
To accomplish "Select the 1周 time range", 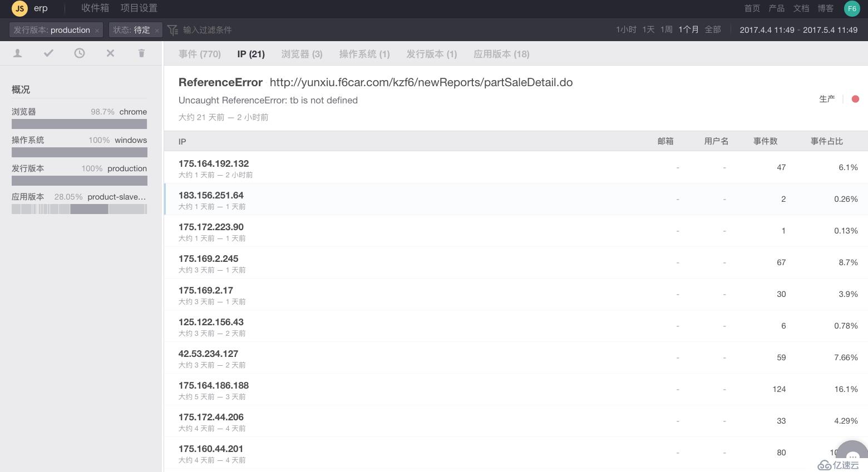I will click(x=667, y=29).
